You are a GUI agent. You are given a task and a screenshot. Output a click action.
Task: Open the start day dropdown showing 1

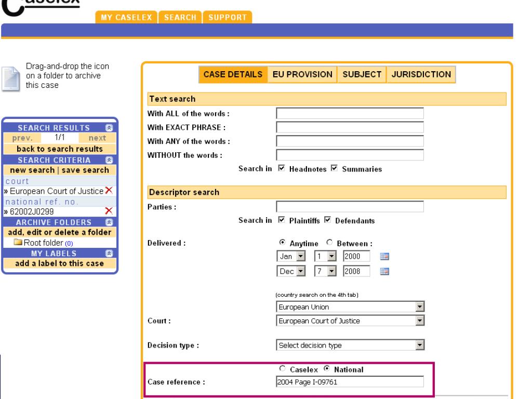point(325,256)
